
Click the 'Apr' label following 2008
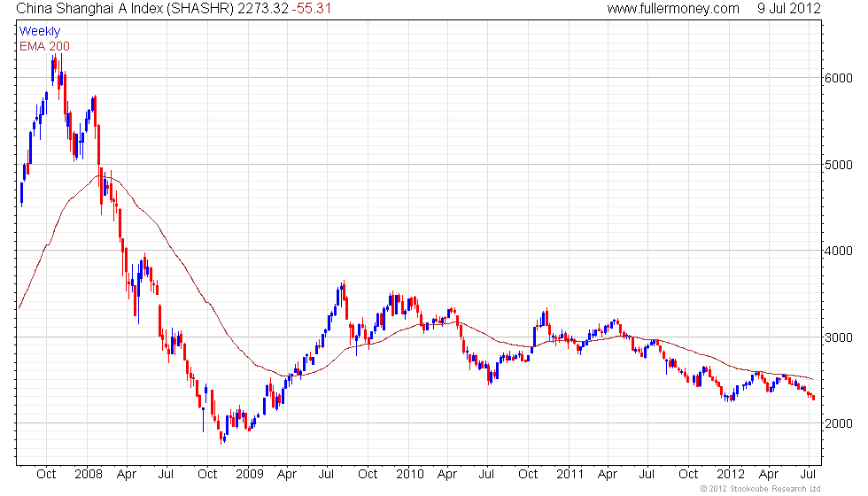pyautogui.click(x=127, y=475)
